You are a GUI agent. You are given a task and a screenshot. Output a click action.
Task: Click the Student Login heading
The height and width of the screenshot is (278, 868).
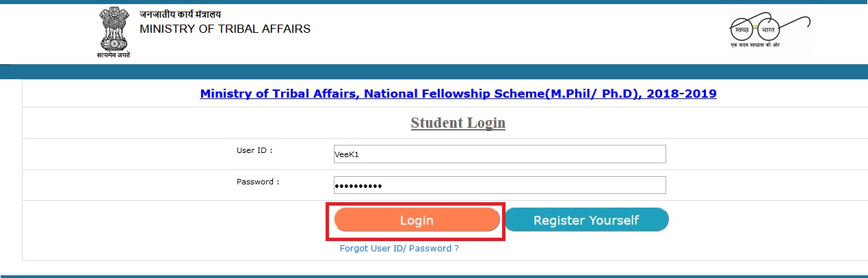coord(458,123)
